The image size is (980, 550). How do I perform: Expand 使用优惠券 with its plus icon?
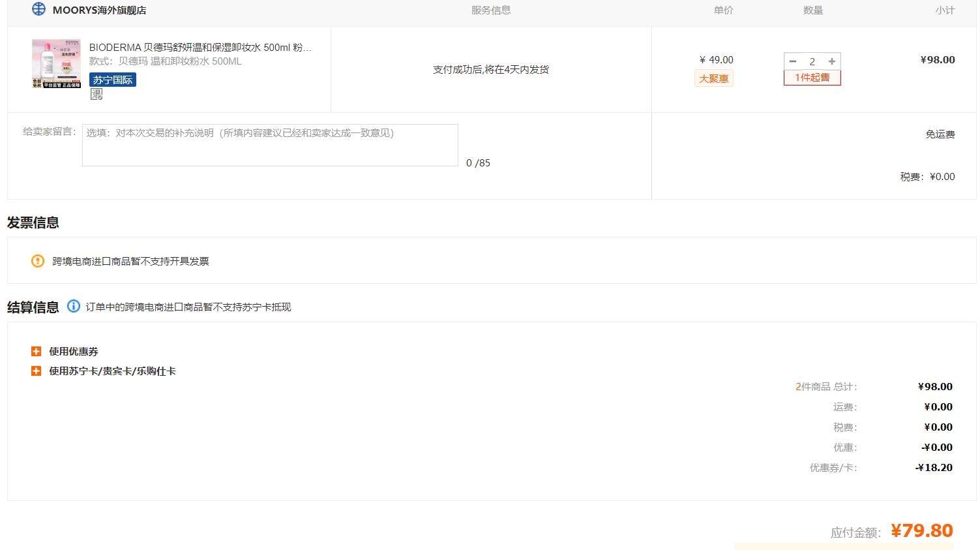pos(37,352)
